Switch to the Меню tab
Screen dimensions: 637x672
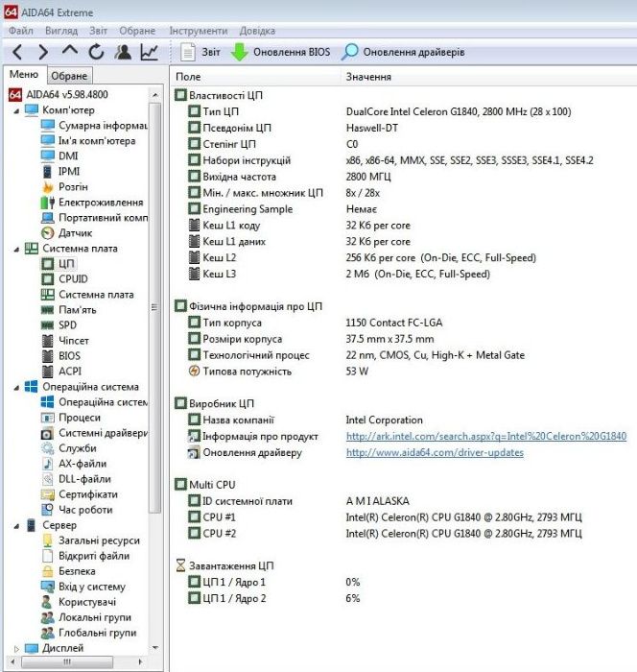point(24,75)
